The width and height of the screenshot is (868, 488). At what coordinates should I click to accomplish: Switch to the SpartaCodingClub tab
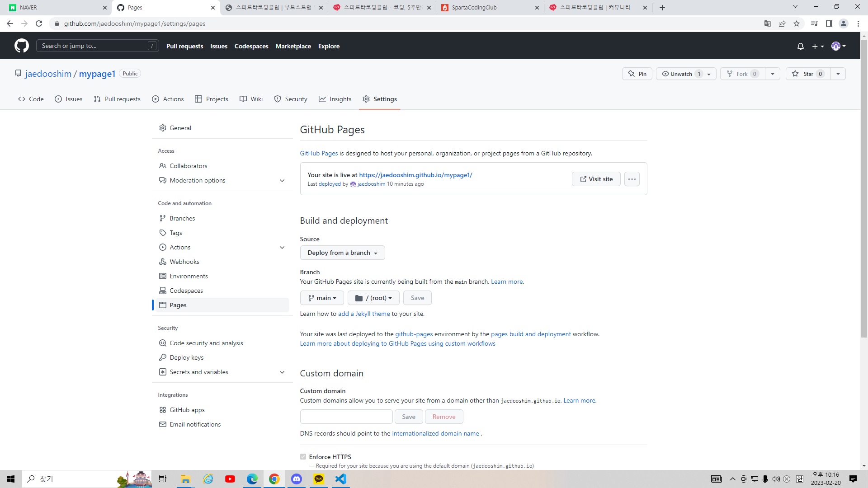coord(491,8)
